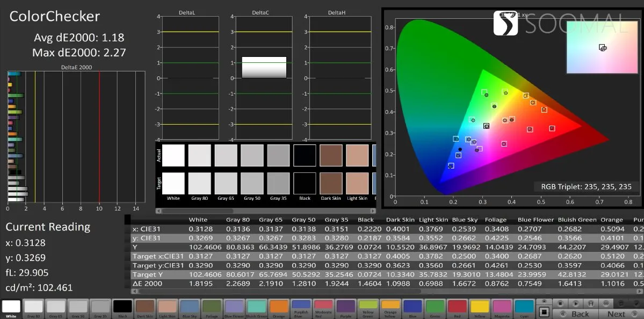This screenshot has height=319, width=644.
Task: Click the Next button
Action: coord(621,314)
